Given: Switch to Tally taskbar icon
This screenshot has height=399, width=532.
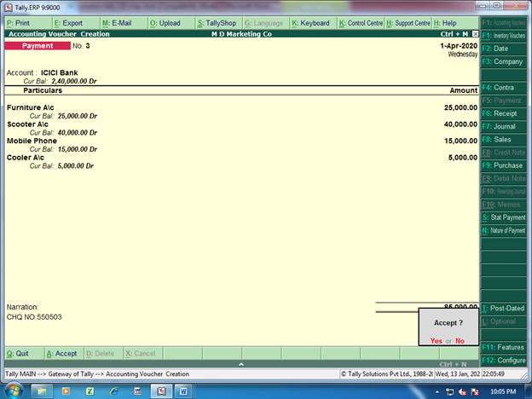Looking at the screenshot, I should click(x=161, y=391).
